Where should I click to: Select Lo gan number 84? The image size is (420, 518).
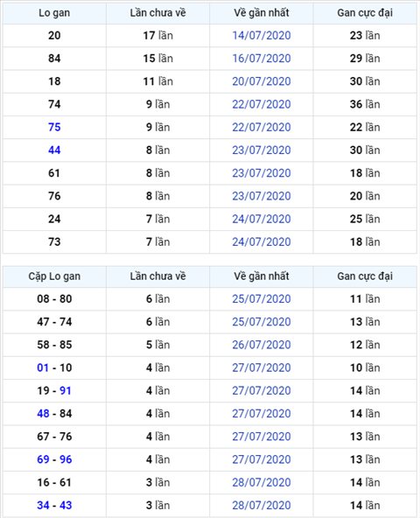click(x=54, y=58)
